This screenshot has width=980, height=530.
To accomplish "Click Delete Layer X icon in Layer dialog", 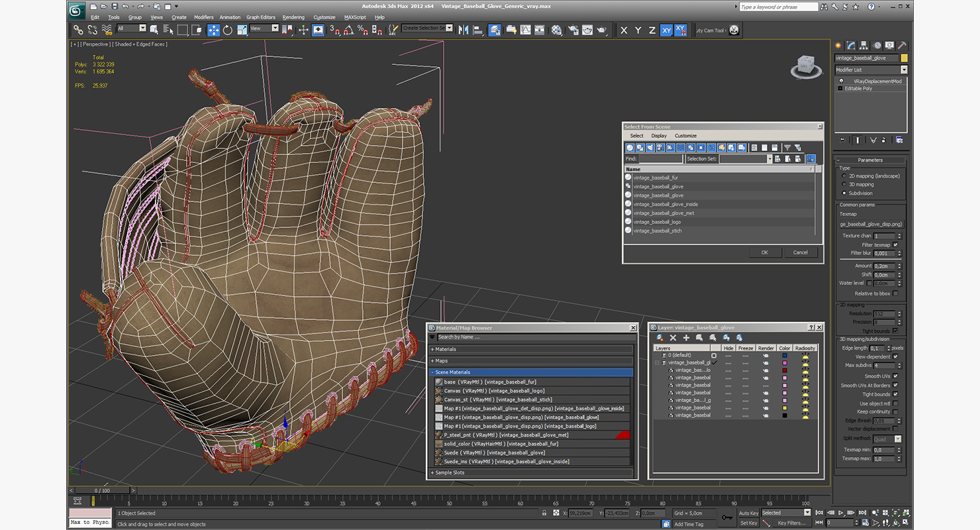I will point(673,338).
